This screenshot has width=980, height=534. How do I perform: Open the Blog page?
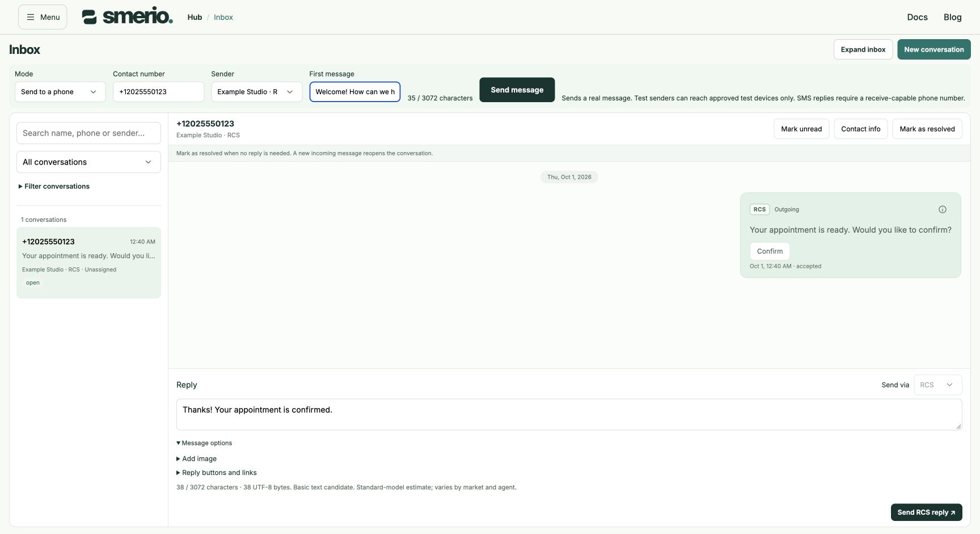[x=952, y=17]
